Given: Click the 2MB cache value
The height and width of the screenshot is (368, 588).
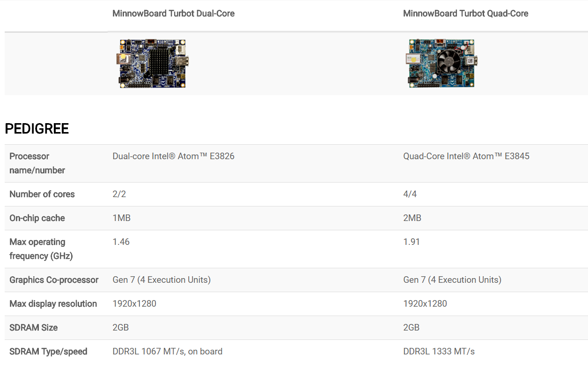Looking at the screenshot, I should 412,218.
